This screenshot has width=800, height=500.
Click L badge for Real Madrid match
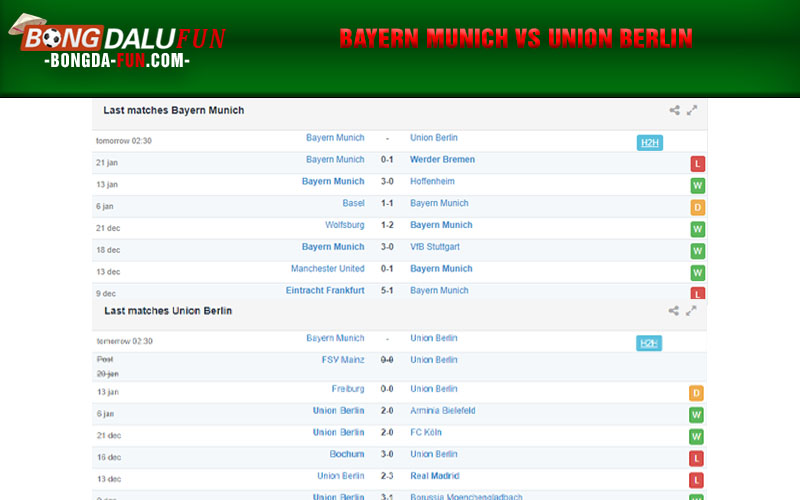[696, 480]
